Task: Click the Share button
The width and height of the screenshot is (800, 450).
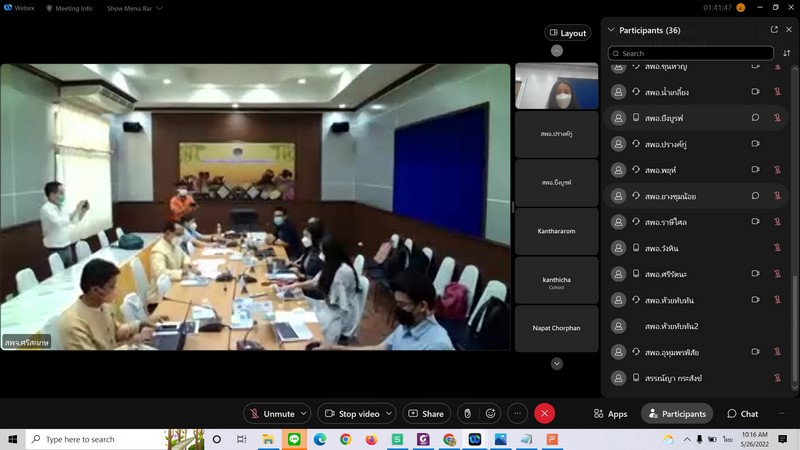Action: (x=426, y=413)
